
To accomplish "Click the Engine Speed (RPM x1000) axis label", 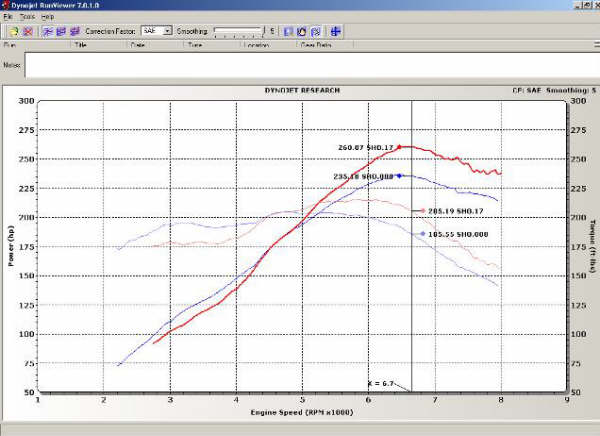I will point(302,412).
